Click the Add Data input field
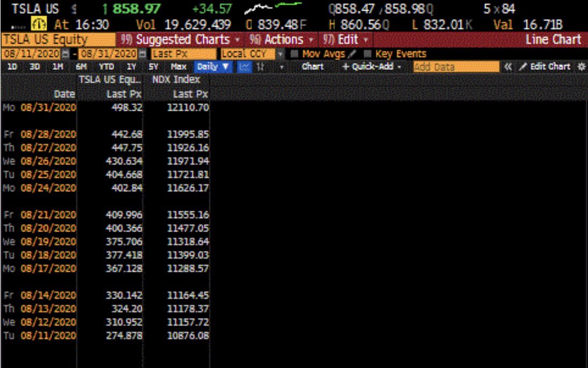The height and width of the screenshot is (368, 588). (457, 67)
